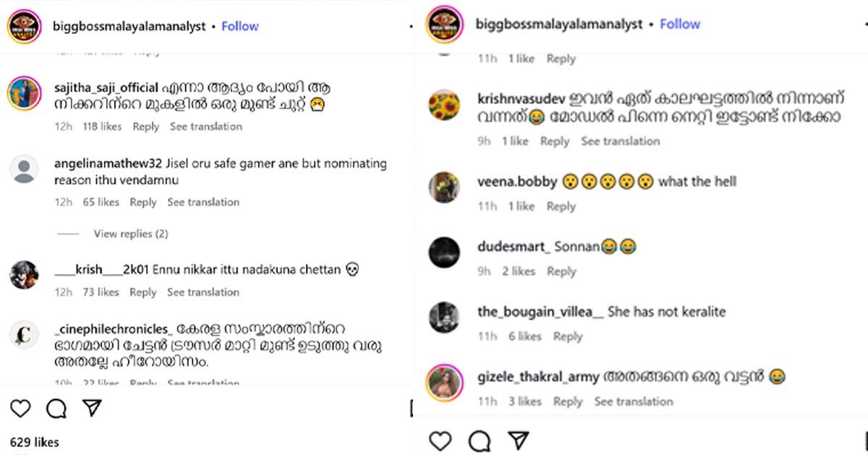Click the share arrow in right panel

pyautogui.click(x=518, y=441)
